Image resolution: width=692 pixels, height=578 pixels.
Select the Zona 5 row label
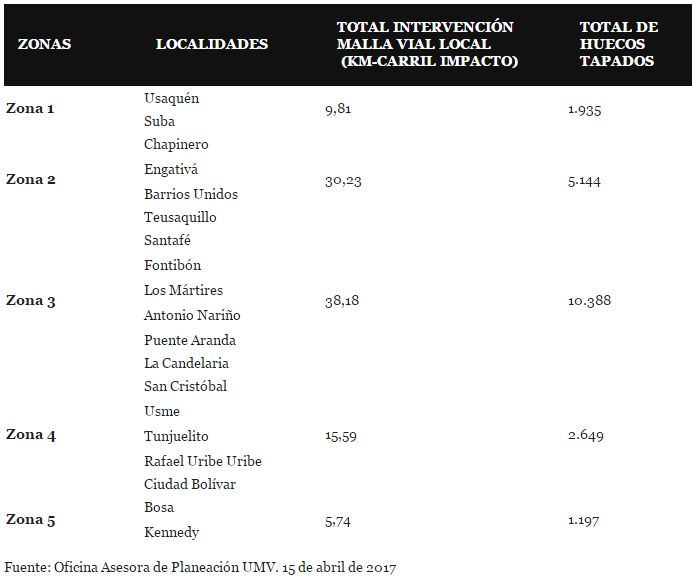[30, 519]
